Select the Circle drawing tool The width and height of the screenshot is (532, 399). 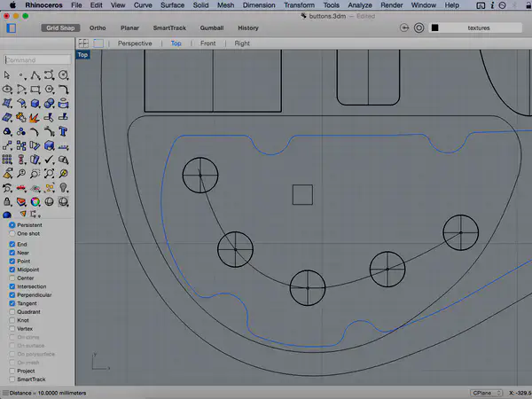(x=63, y=75)
